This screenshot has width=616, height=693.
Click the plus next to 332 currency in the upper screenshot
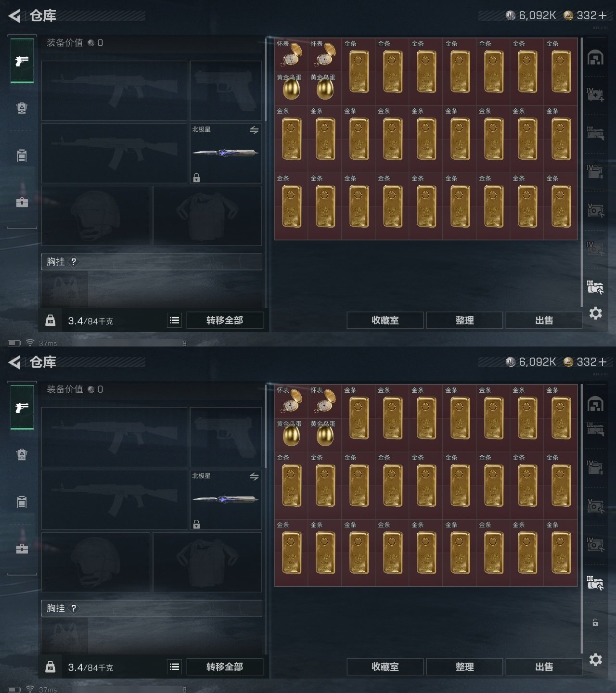(x=603, y=15)
